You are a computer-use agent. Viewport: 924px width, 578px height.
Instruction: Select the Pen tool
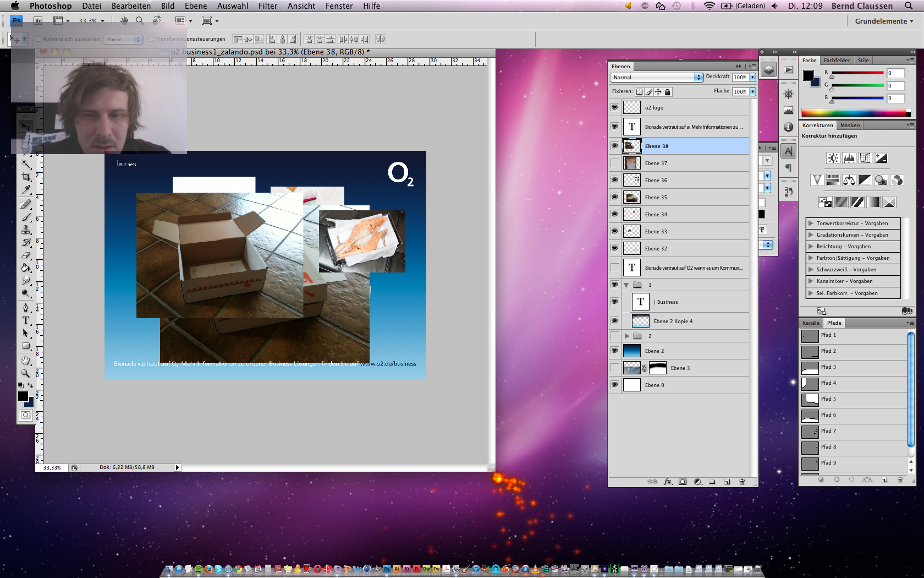pos(26,307)
